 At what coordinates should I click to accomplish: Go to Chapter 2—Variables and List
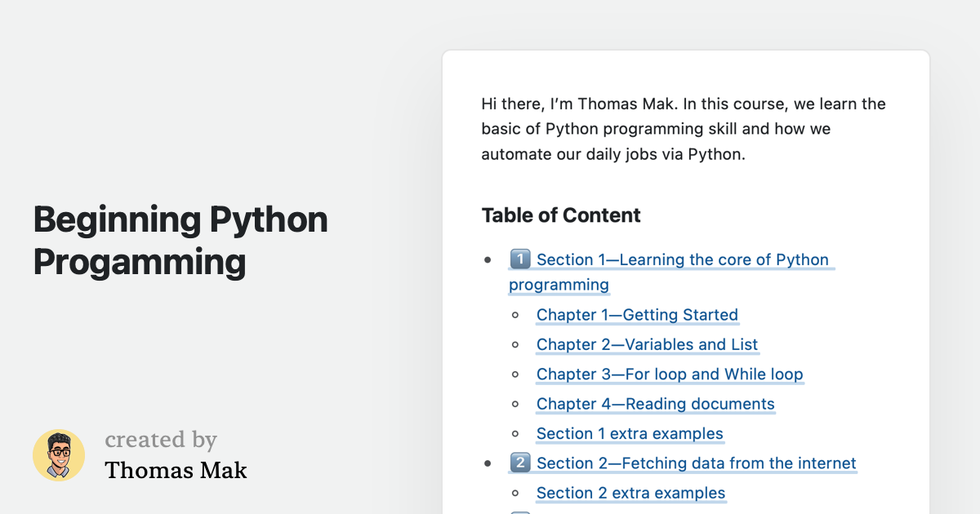pos(647,344)
